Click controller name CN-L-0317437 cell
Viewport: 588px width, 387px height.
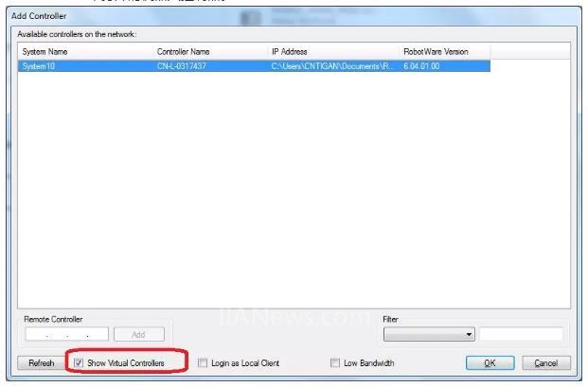point(182,66)
